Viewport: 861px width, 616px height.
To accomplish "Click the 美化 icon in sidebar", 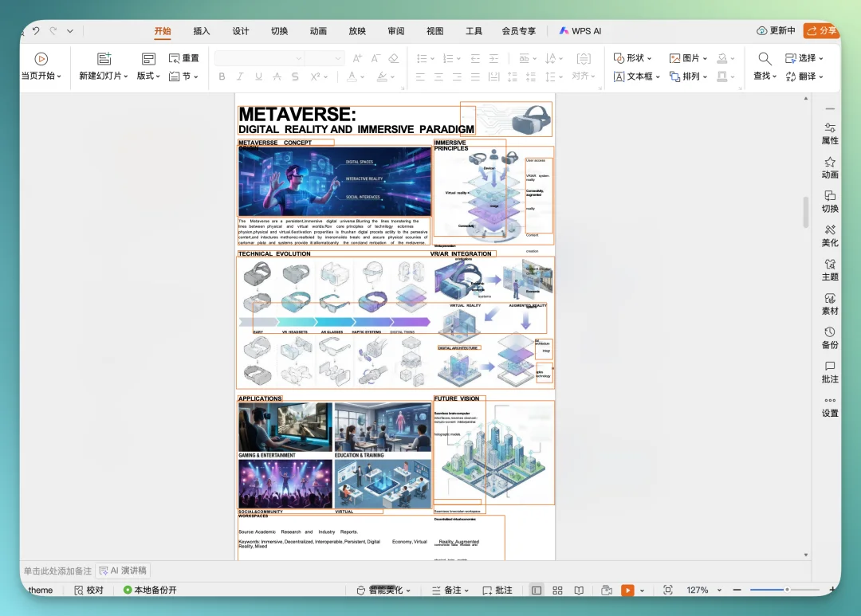I will 829,237.
